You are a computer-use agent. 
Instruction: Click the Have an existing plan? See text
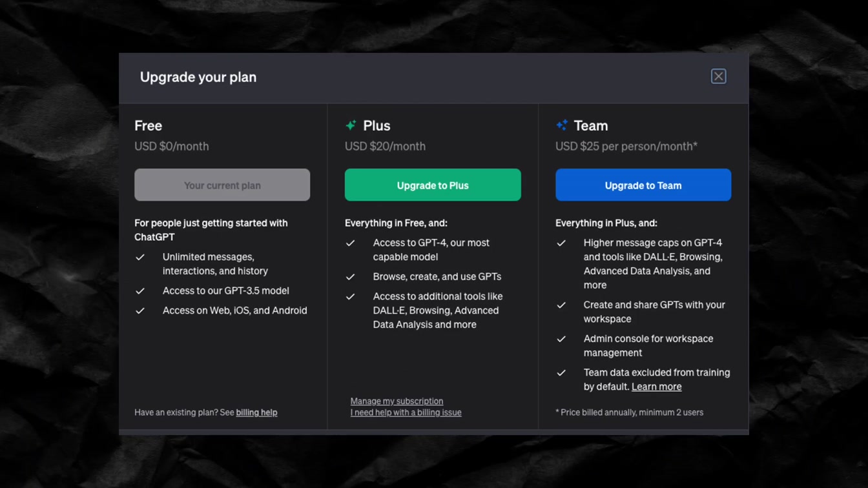tap(184, 412)
